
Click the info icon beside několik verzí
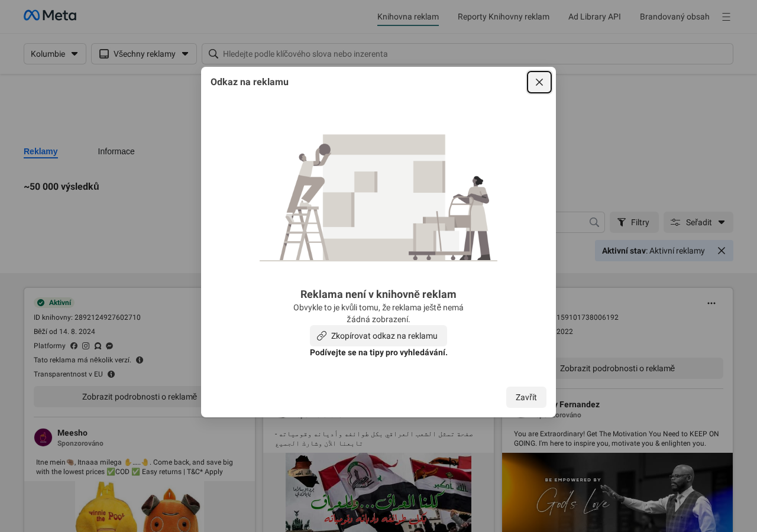tap(140, 360)
